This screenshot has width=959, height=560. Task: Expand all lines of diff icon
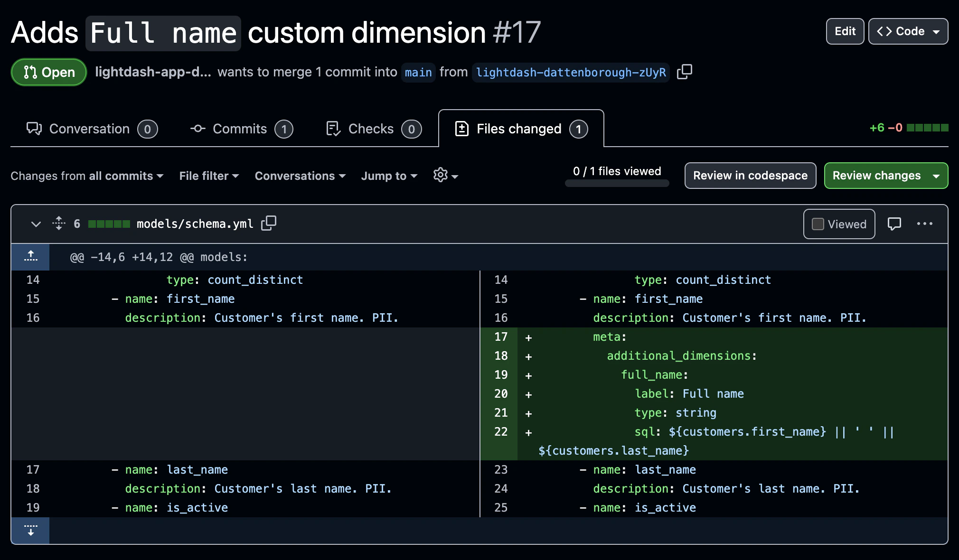(59, 223)
